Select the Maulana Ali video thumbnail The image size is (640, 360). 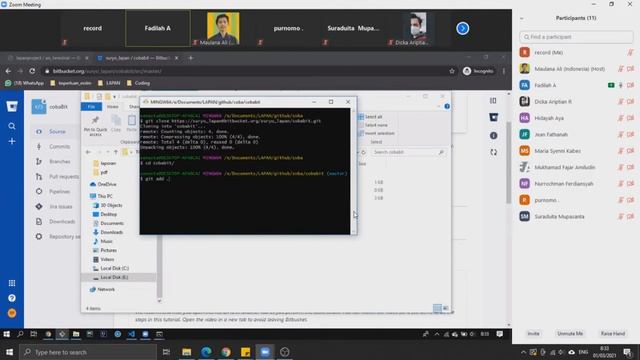point(223,28)
